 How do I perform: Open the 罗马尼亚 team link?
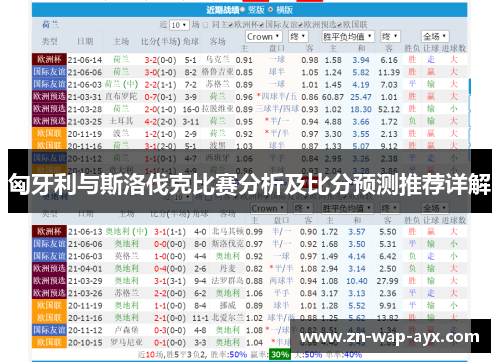[126, 343]
